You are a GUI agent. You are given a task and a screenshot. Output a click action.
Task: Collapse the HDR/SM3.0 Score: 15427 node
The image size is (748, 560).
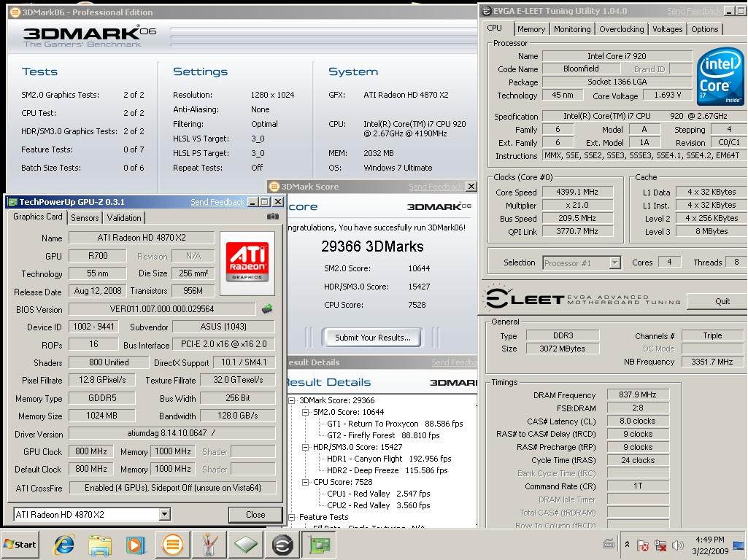(305, 447)
